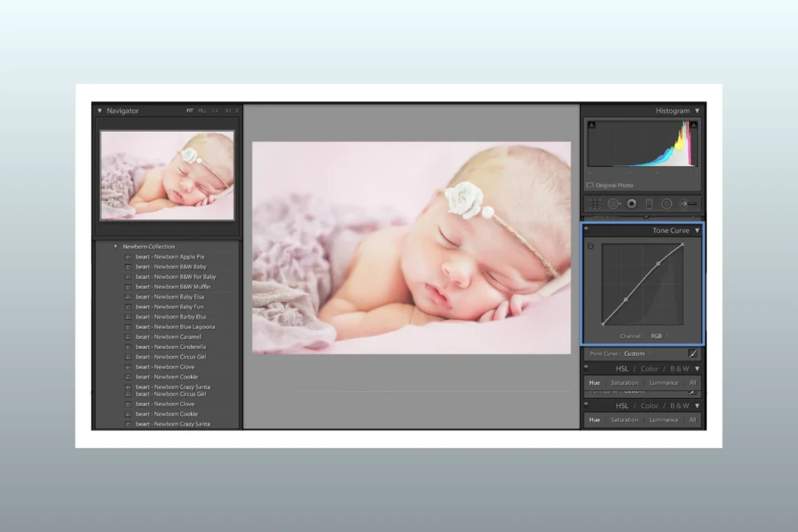This screenshot has width=798, height=532.
Task: Select the Graduated Filter tool
Action: pyautogui.click(x=649, y=203)
